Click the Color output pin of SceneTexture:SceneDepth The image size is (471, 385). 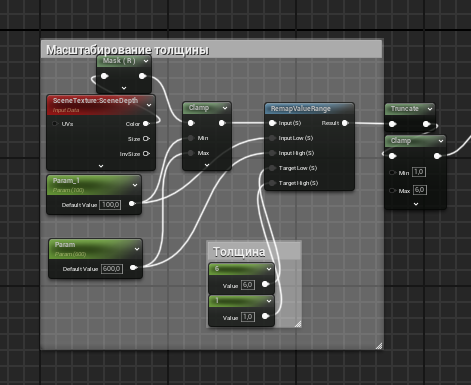[146, 124]
